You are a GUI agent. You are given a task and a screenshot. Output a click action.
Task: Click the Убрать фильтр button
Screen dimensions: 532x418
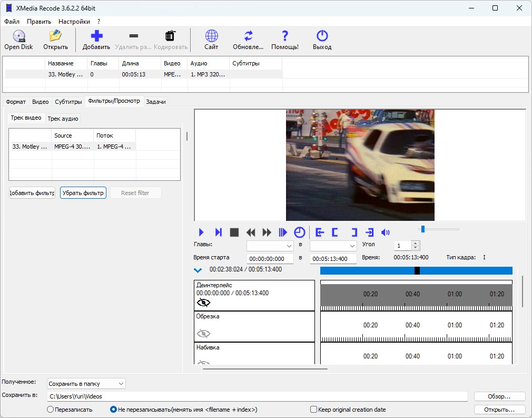(83, 193)
